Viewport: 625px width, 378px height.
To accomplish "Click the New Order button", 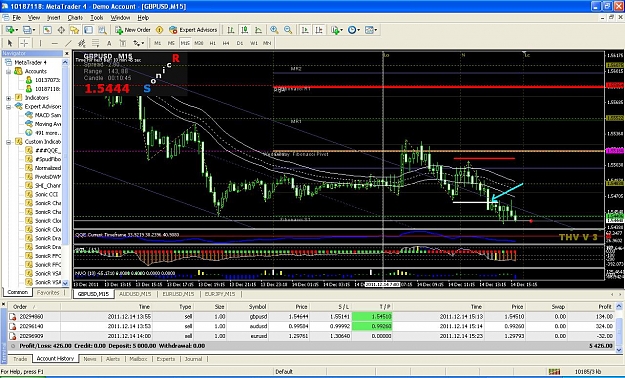I will 133,30.
